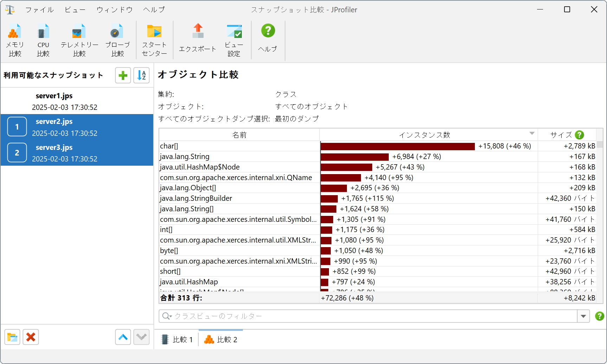Image resolution: width=607 pixels, height=364 pixels.
Task: Move selected snapshot up with the arrow
Action: (x=123, y=337)
